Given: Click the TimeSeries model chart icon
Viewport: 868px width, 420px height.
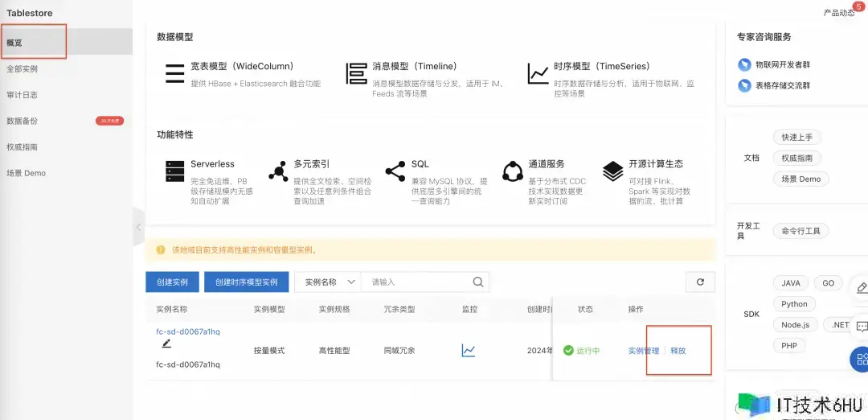Looking at the screenshot, I should (538, 73).
